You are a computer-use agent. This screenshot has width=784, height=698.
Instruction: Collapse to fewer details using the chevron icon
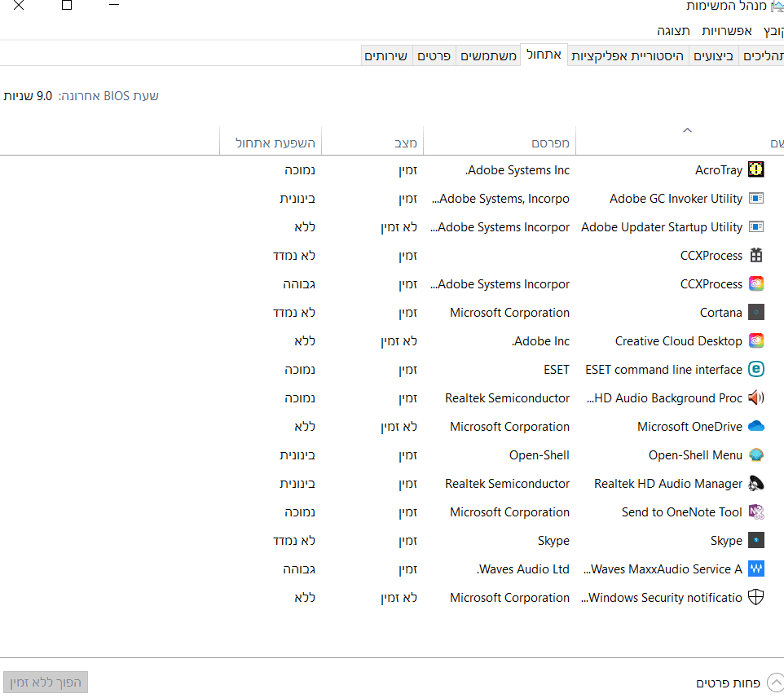[x=775, y=683]
